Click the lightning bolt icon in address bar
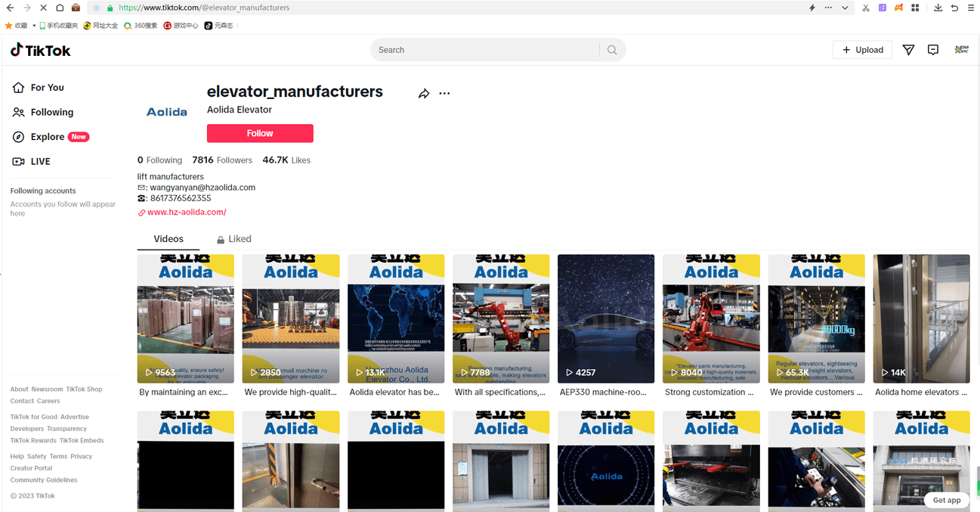This screenshot has width=980, height=512. tap(812, 8)
